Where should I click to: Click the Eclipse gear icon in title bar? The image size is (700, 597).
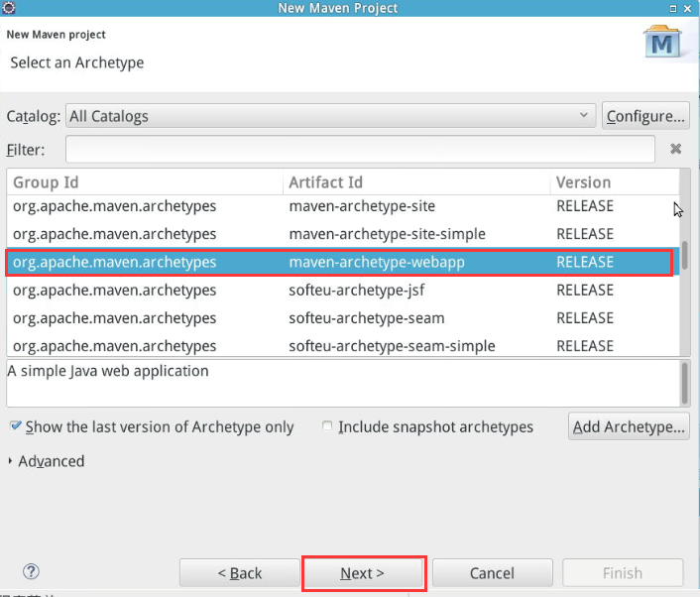coord(9,8)
